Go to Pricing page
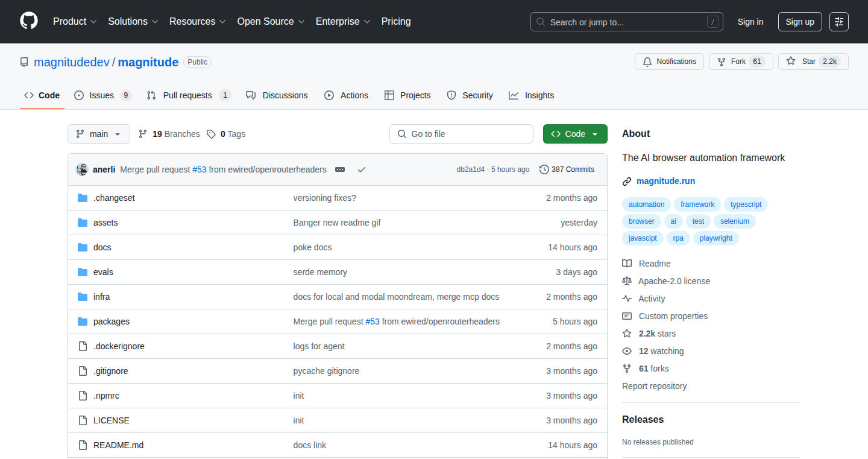This screenshot has height=459, width=868. point(396,21)
